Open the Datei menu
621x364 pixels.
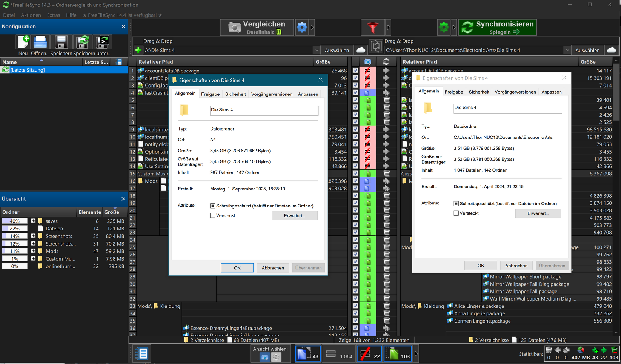click(9, 15)
